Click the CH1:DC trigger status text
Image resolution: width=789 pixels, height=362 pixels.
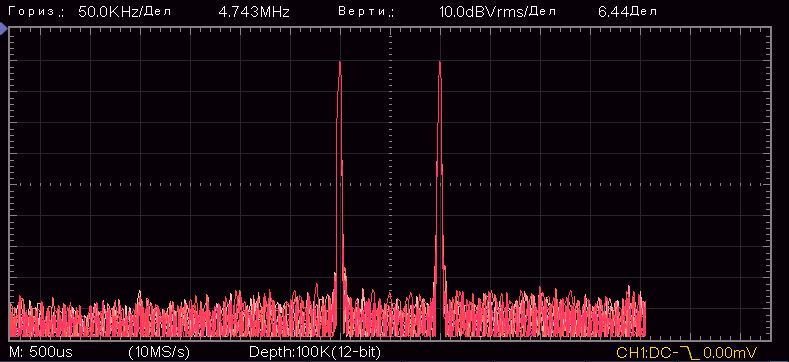[645, 352]
